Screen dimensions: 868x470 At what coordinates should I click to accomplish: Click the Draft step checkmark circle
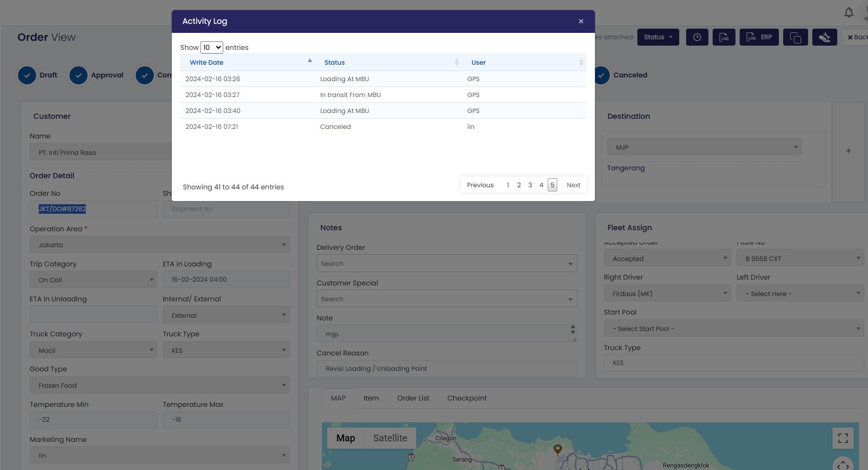[x=27, y=75]
